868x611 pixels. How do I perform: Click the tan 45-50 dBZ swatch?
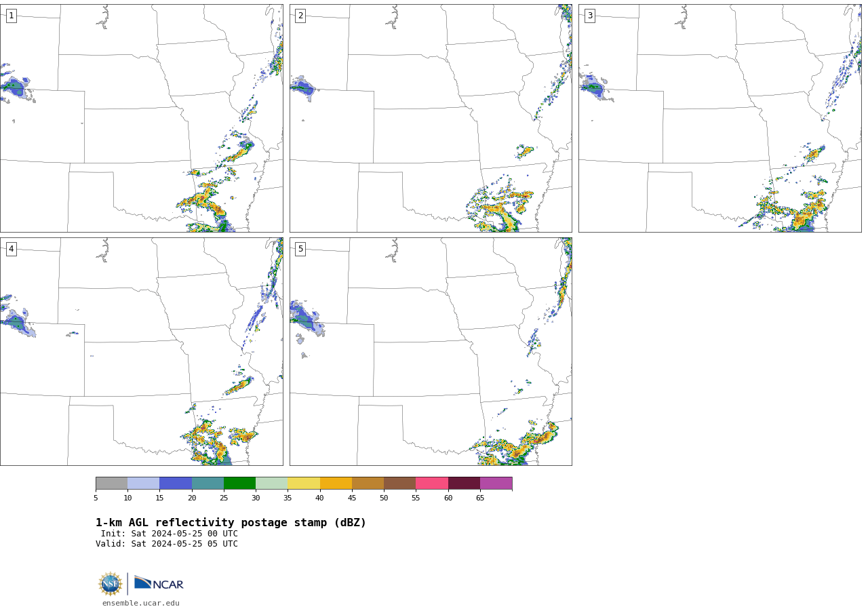368,484
